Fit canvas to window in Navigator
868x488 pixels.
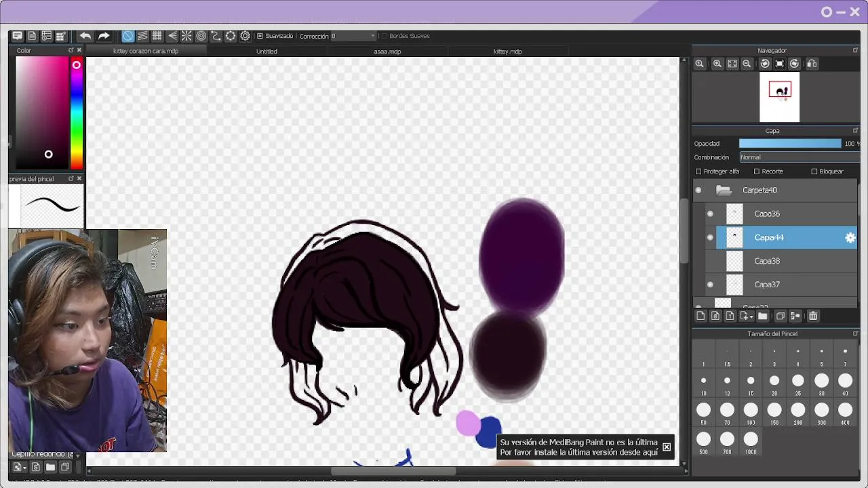click(x=732, y=64)
